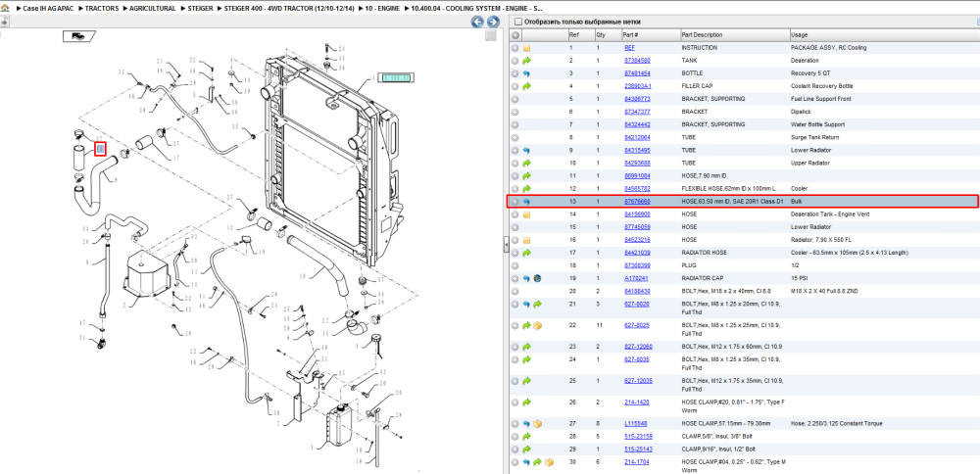980x474 pixels.
Task: Select gray circle on part 84188430 row
Action: [515, 291]
